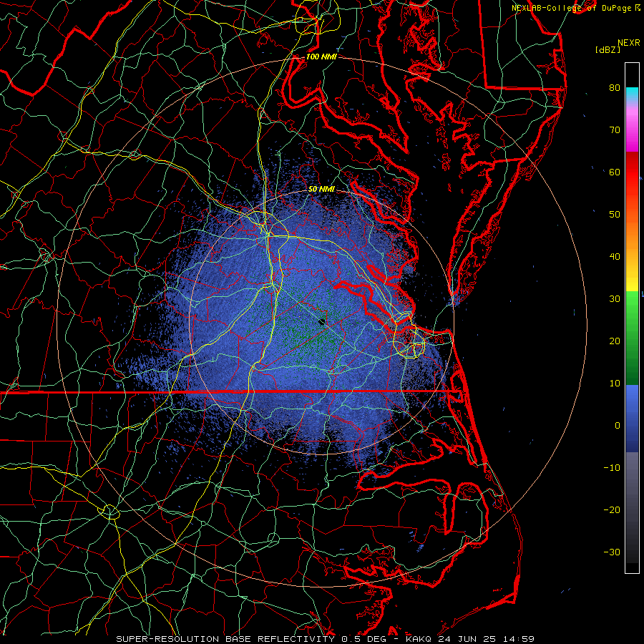Click the 20 dBZ scale value

(615, 341)
